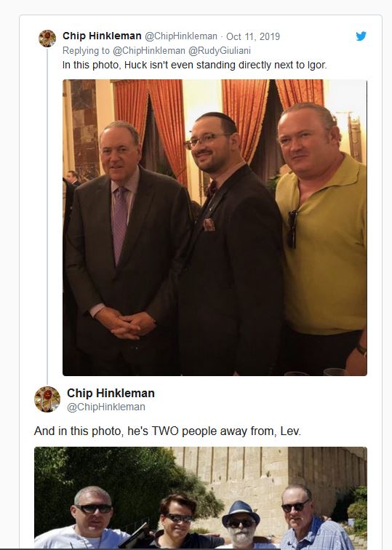Follow the @RudyGiuliani mention link

pyautogui.click(x=220, y=51)
